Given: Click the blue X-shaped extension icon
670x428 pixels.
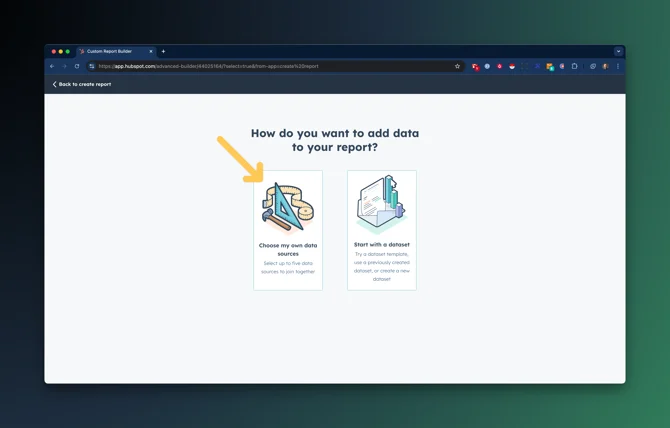Looking at the screenshot, I should (x=537, y=66).
